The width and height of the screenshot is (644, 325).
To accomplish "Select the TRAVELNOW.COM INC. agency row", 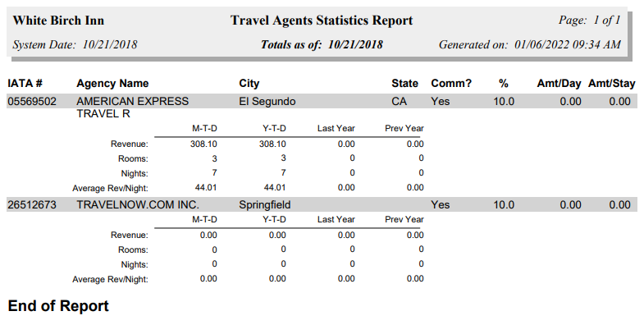I will 322,204.
